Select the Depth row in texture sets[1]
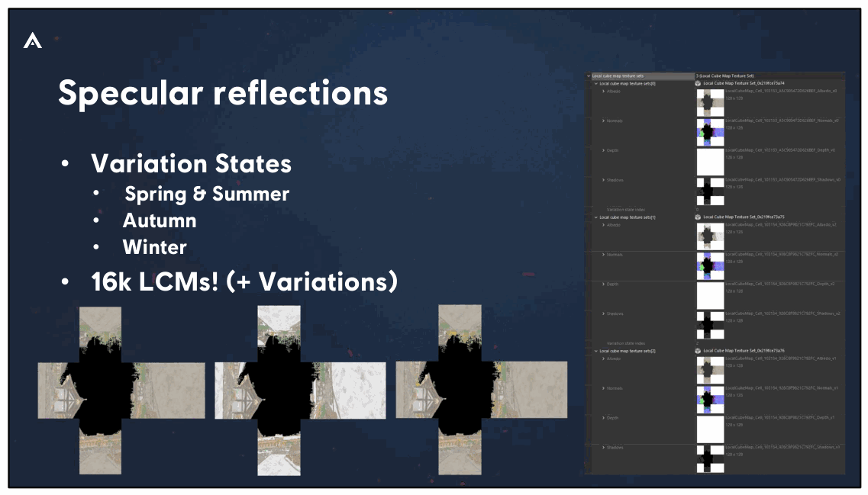Viewport: 868px width, 495px height. point(715,296)
